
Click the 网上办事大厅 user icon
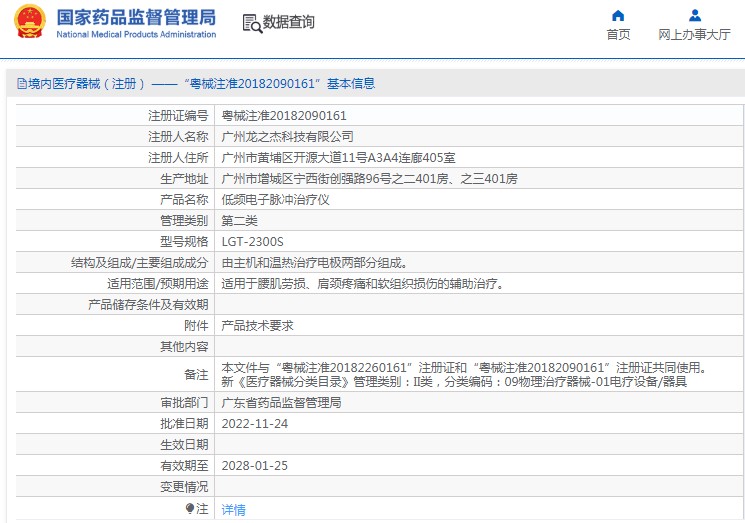(695, 16)
